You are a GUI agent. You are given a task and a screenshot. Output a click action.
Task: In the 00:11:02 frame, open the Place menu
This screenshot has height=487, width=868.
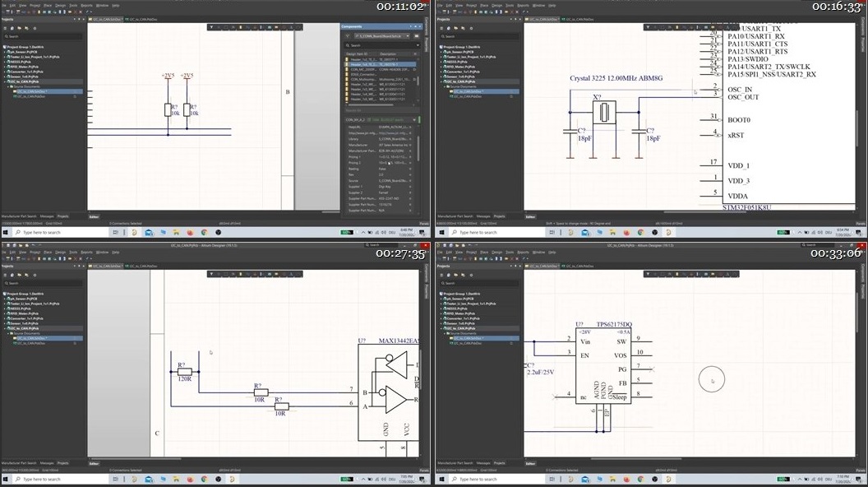coord(48,6)
